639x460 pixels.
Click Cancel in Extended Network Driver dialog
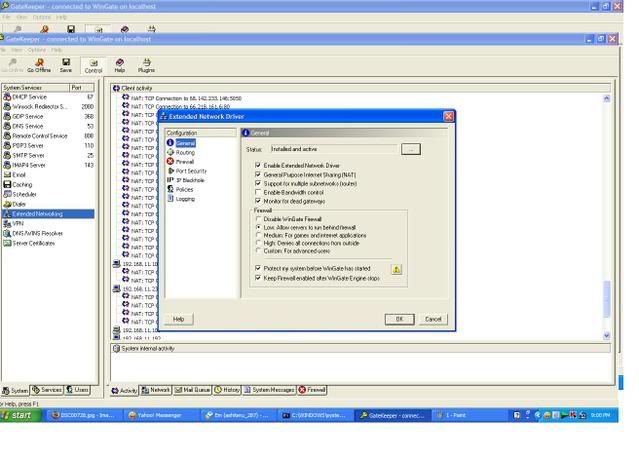433,319
